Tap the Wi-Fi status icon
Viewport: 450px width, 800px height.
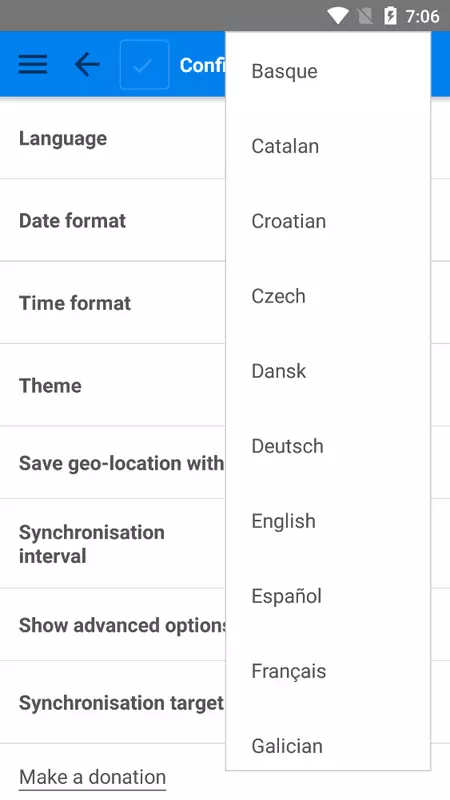[337, 16]
